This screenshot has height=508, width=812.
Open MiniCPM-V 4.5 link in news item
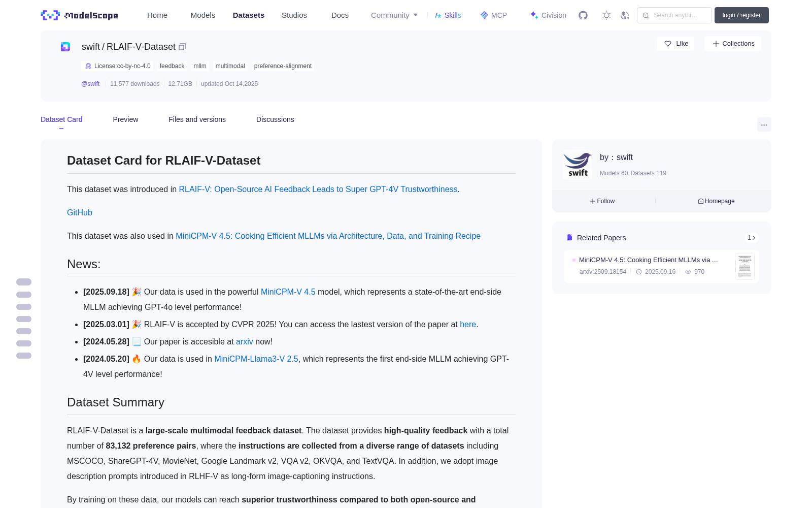tap(288, 292)
